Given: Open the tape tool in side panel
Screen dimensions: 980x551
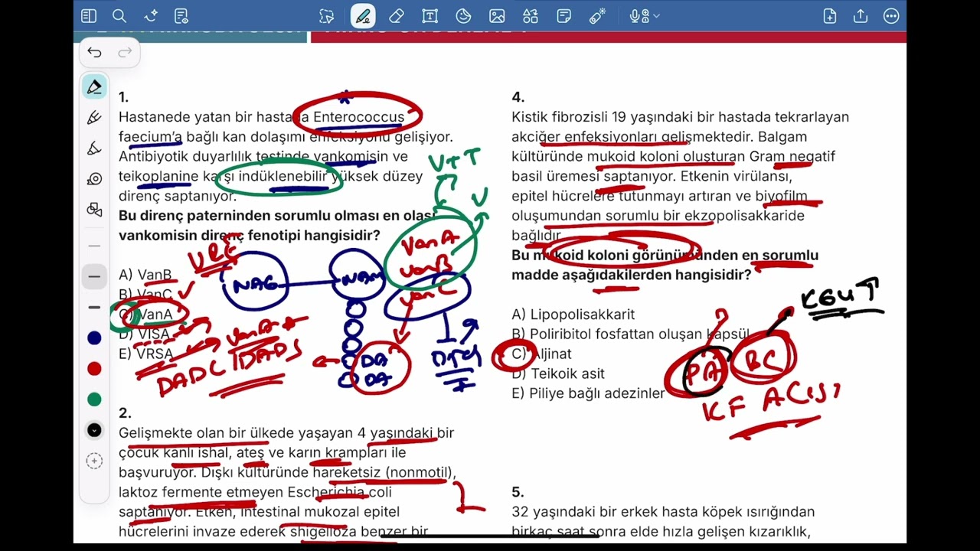Looking at the screenshot, I should click(94, 178).
